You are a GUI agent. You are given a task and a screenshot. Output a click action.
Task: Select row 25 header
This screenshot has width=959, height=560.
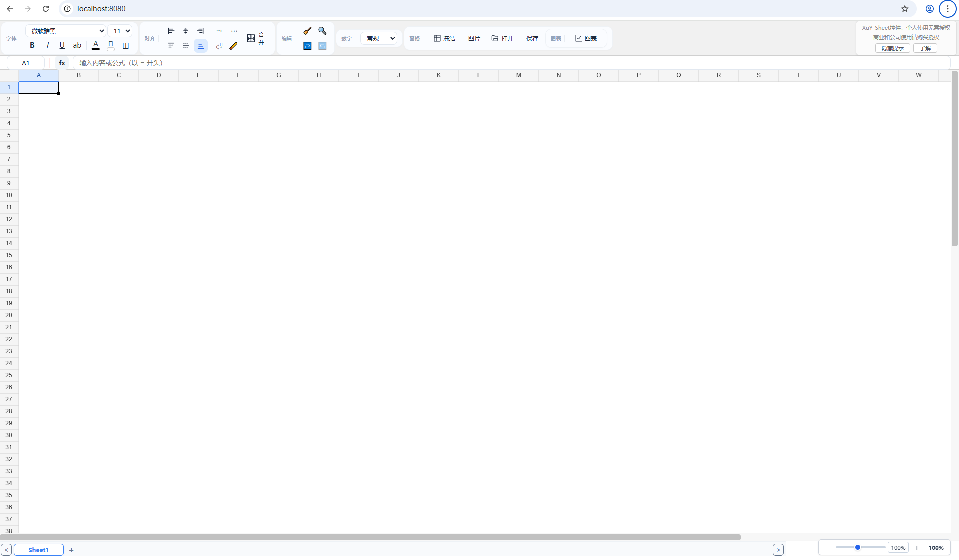(9, 375)
